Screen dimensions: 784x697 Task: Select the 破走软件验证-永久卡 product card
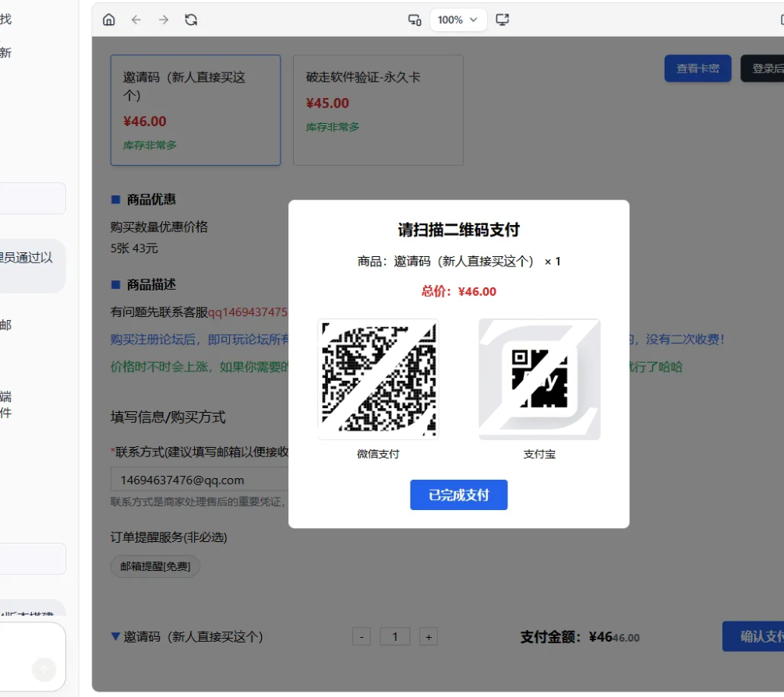(x=378, y=110)
